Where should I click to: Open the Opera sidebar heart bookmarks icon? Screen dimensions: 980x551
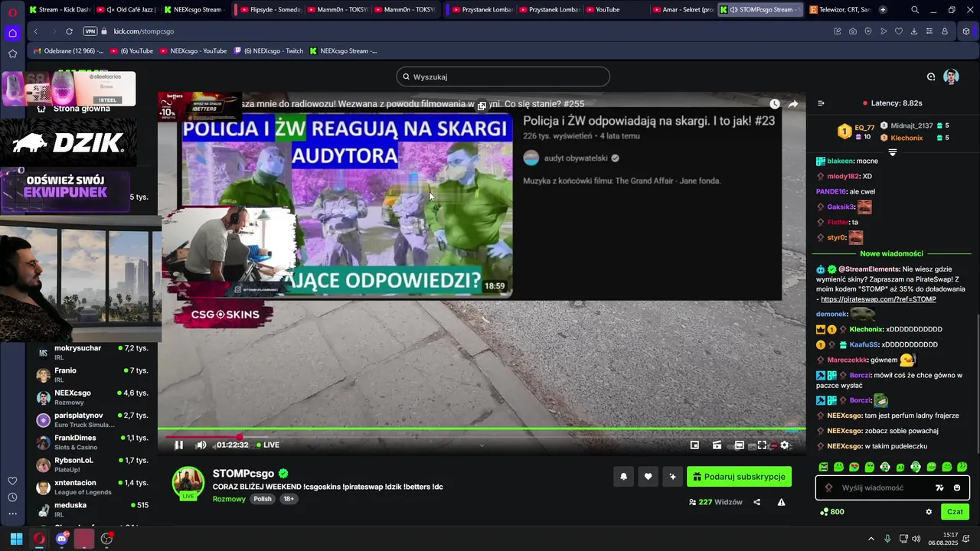coord(12,481)
